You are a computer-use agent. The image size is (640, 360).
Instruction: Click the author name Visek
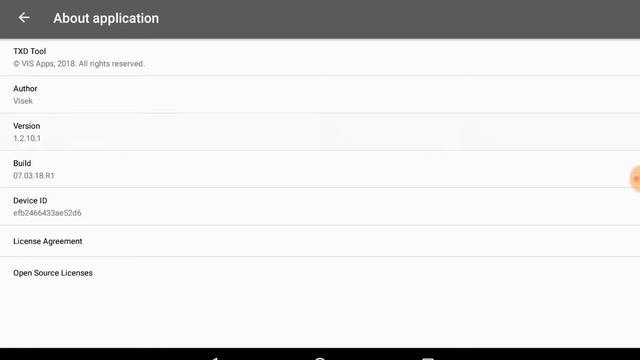coord(23,101)
